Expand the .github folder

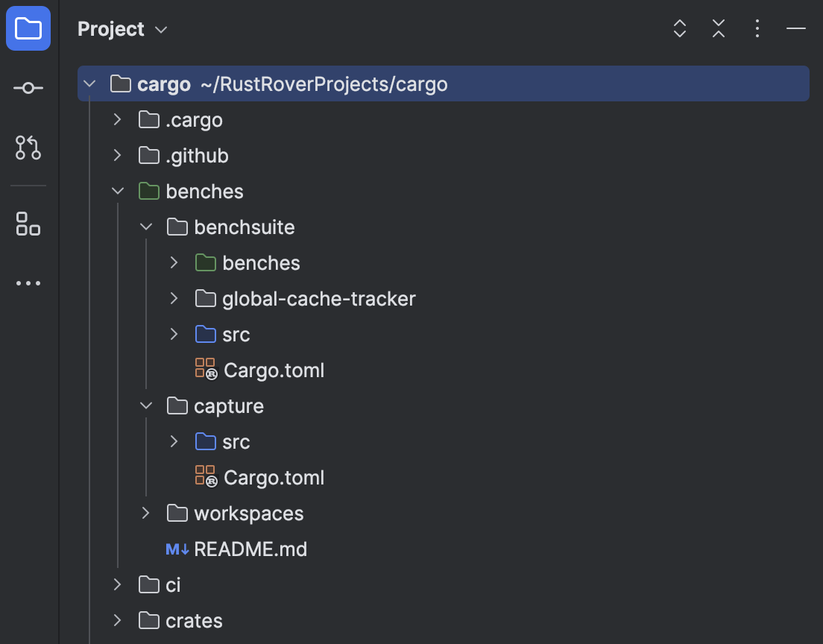point(117,155)
